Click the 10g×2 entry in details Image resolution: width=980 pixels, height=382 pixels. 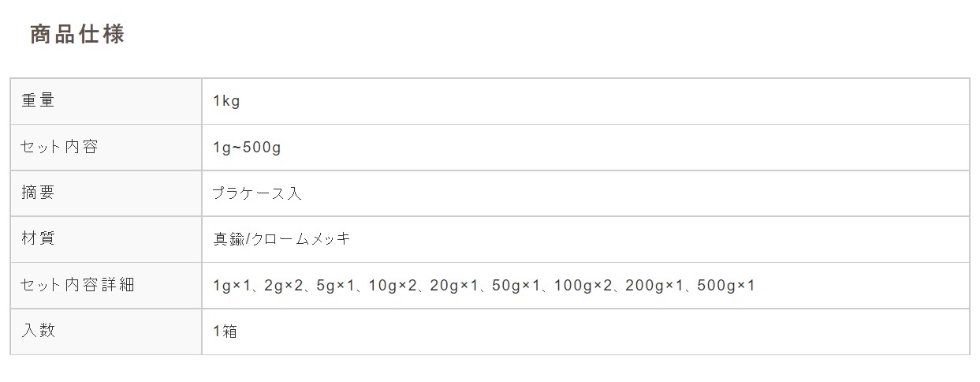click(392, 285)
